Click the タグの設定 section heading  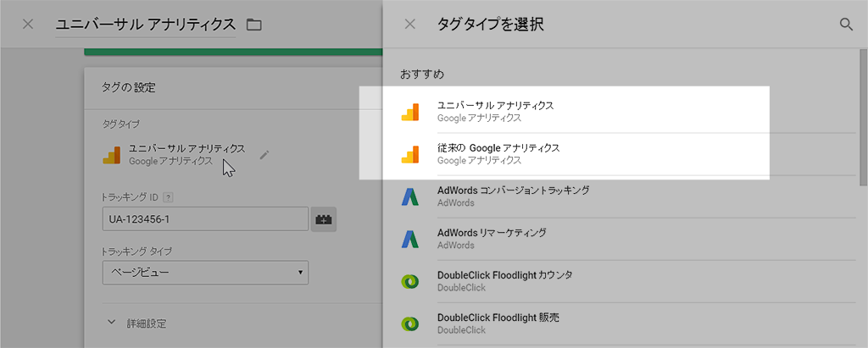click(x=129, y=87)
